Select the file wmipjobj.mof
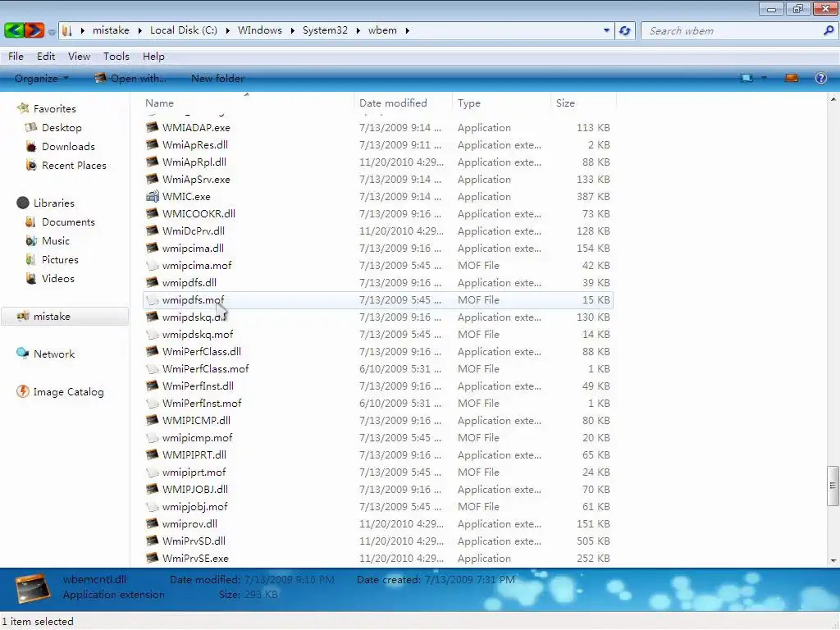 [x=377, y=506]
